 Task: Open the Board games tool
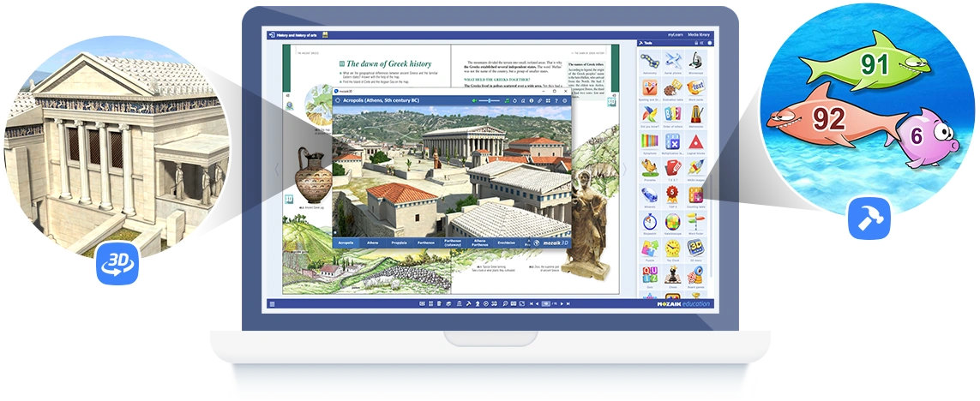coord(695,278)
